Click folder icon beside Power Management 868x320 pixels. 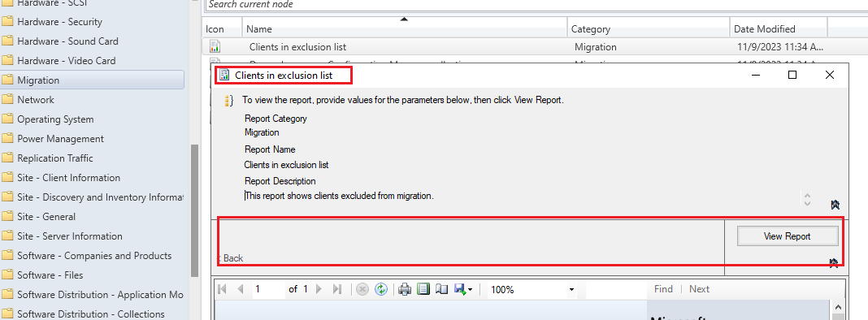pos(7,139)
